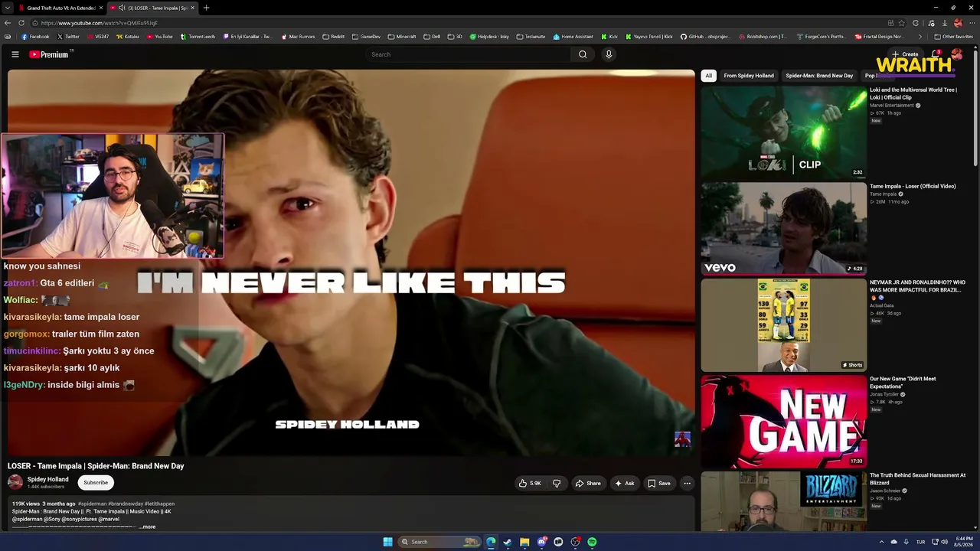The width and height of the screenshot is (980, 551).
Task: Open the Kick bookmark
Action: click(609, 37)
